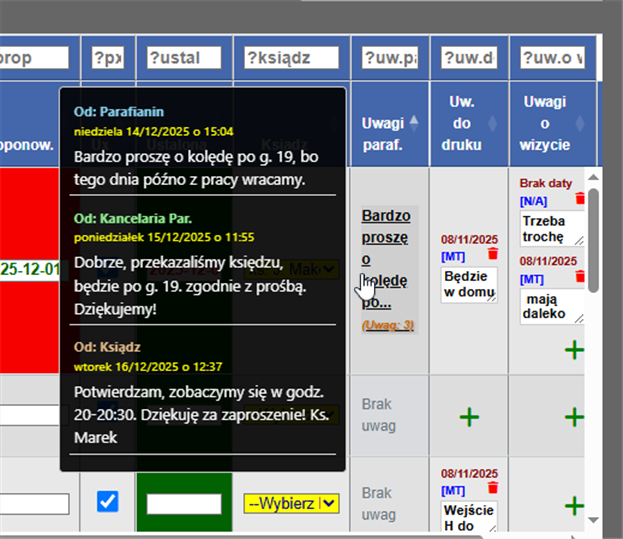Click the empty date field in the green cell
623x539 pixels.
click(184, 504)
